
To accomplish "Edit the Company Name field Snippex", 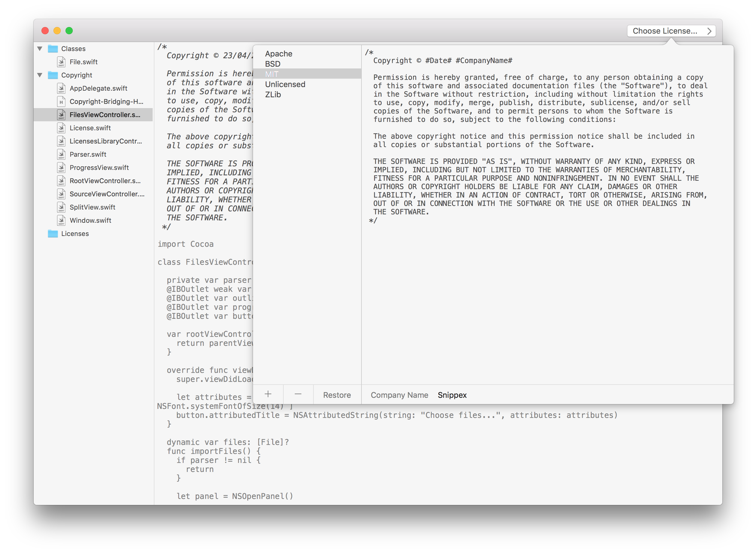I will [452, 395].
